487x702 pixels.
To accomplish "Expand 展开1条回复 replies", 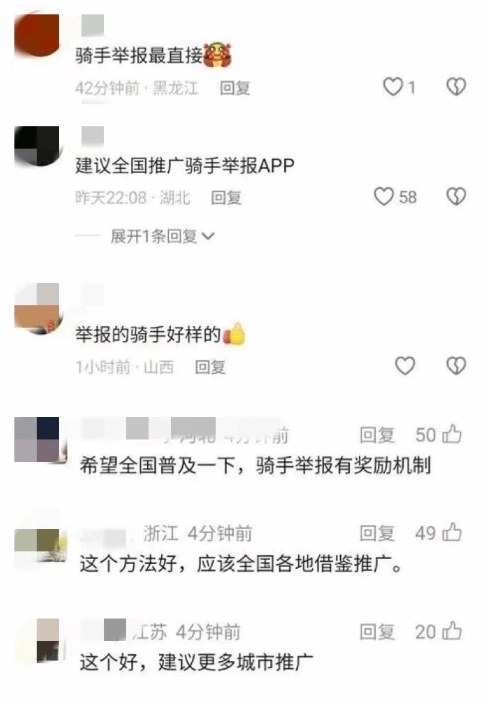I will tap(162, 236).
